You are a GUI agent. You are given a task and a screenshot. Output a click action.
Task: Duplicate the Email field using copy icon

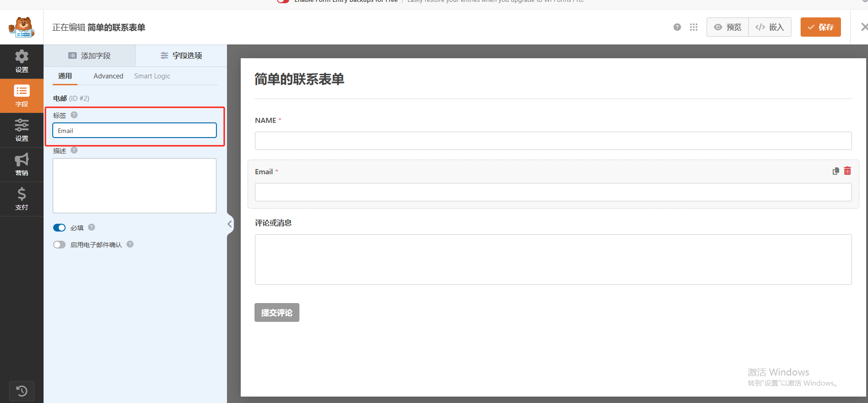[836, 171]
